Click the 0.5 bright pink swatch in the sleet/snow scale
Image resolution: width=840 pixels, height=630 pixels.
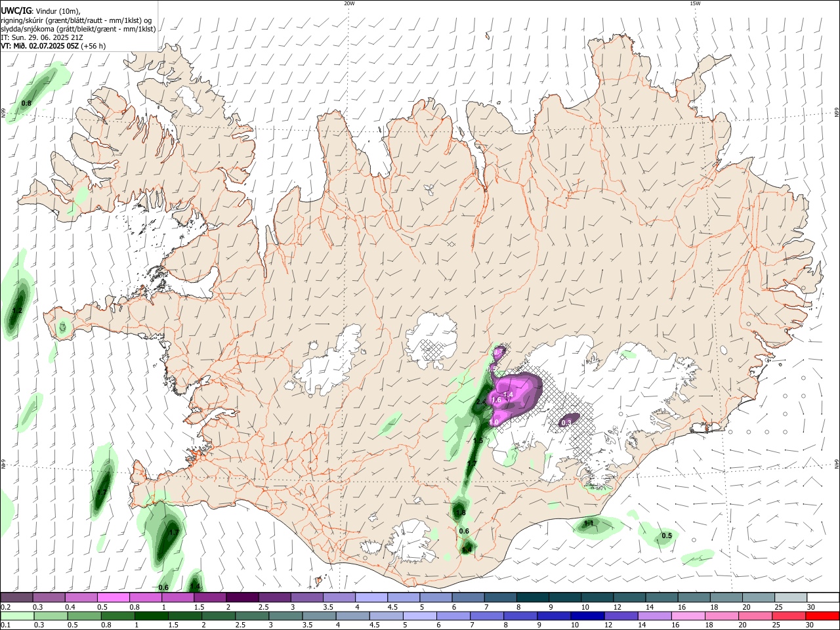[114, 598]
